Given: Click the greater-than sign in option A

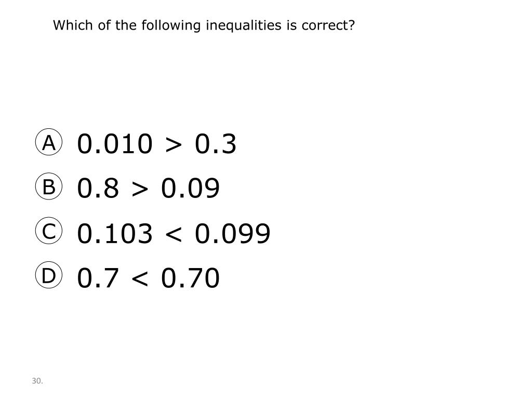Looking at the screenshot, I should (174, 145).
